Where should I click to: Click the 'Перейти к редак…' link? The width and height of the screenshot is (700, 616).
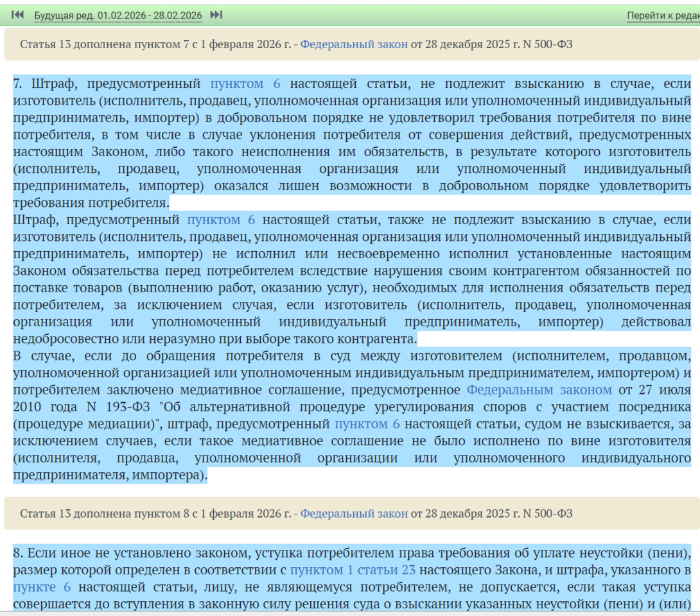pos(663,16)
